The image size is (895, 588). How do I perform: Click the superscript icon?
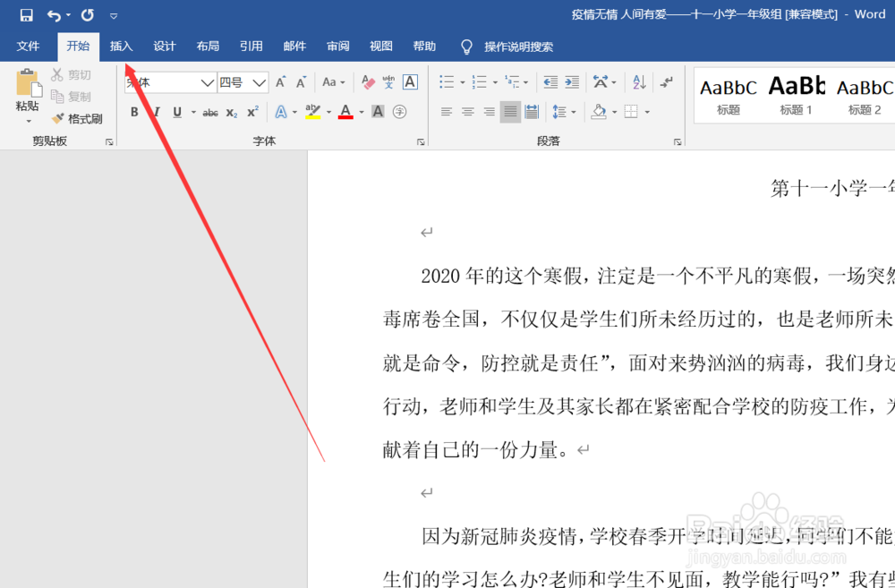[x=251, y=111]
